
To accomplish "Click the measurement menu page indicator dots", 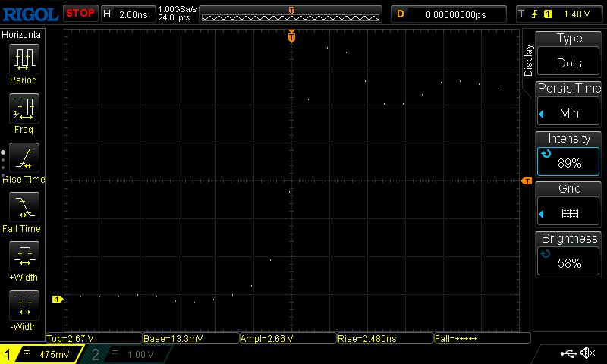I will 3,164.
